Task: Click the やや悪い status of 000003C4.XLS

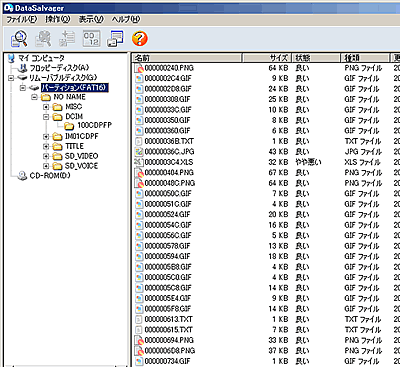Action: tap(308, 162)
